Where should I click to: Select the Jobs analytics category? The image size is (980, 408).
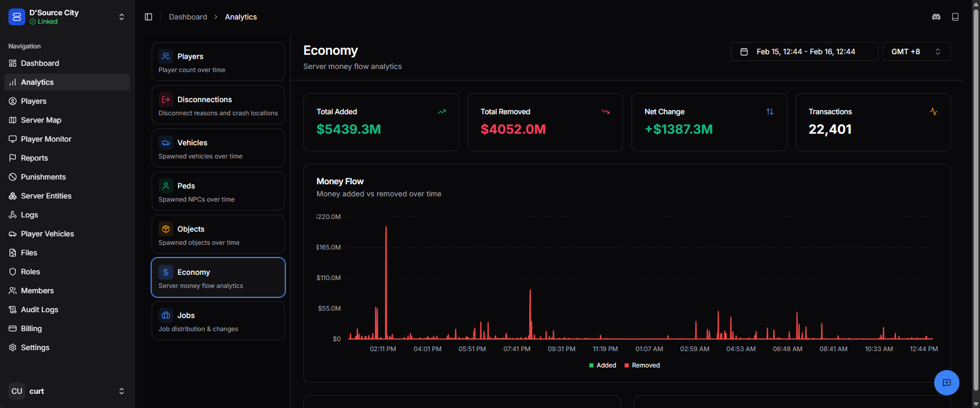click(218, 321)
